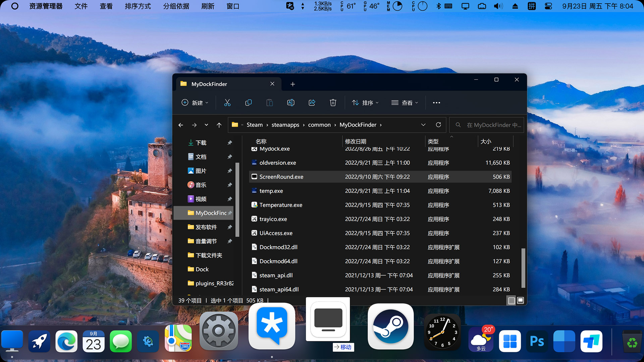
Task: Click the Bluetooth icon in menu bar
Action: tap(438, 6)
